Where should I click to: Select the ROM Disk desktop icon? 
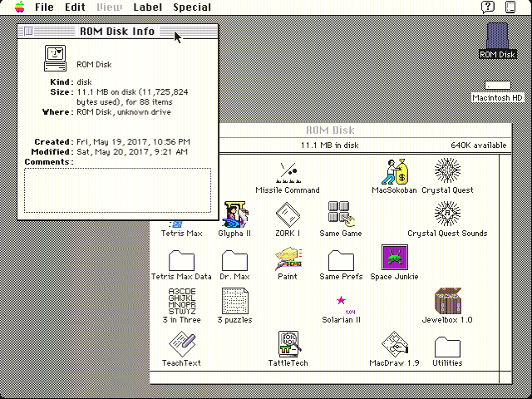coord(497,36)
